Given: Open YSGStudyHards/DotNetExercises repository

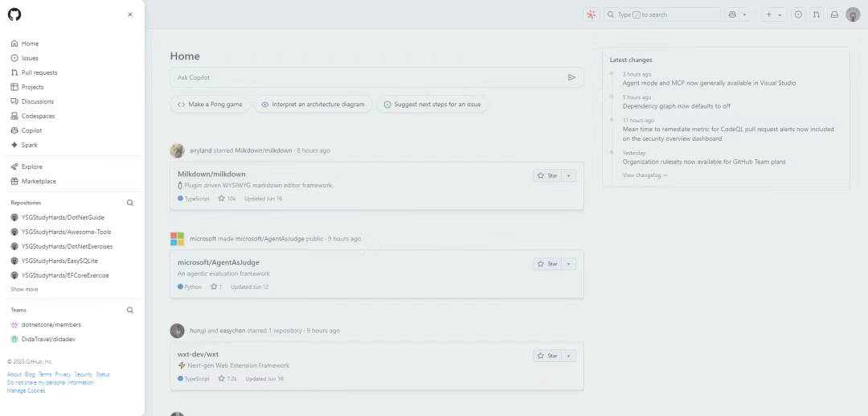Looking at the screenshot, I should (x=67, y=246).
